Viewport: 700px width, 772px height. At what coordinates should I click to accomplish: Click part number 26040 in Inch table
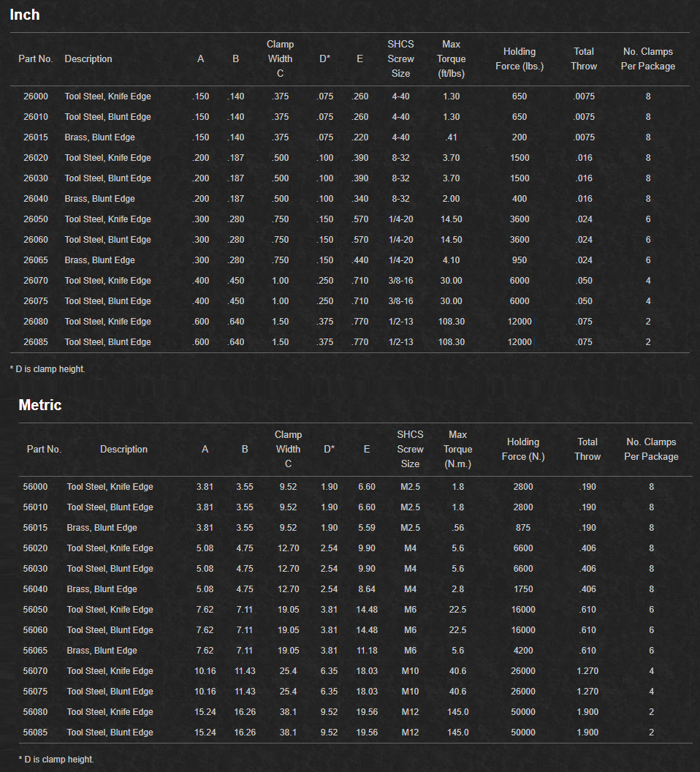pyautogui.click(x=36, y=199)
